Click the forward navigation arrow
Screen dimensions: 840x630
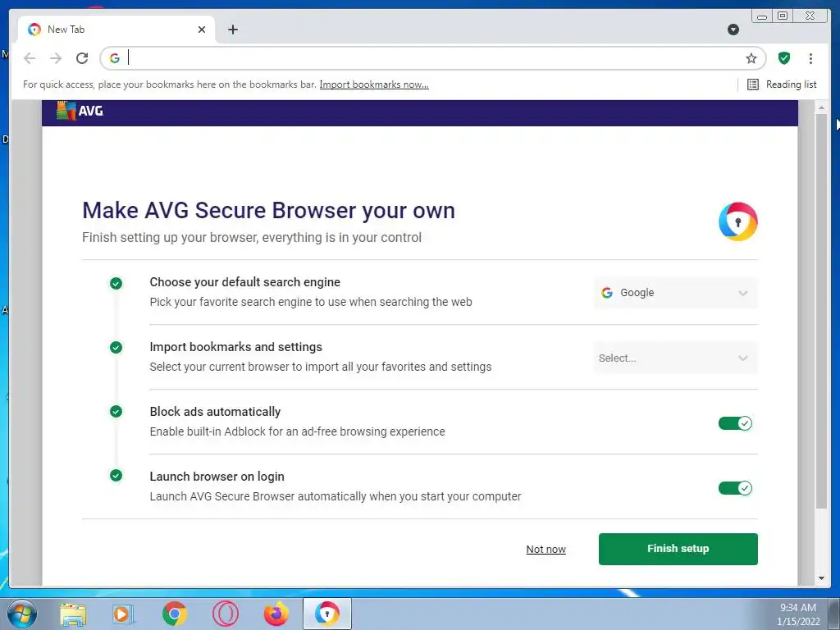(56, 58)
